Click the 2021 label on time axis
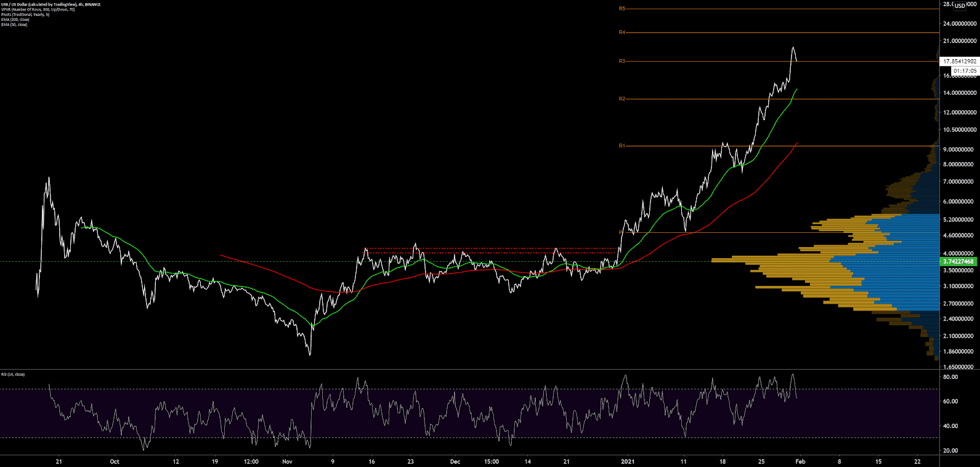 pyautogui.click(x=628, y=461)
